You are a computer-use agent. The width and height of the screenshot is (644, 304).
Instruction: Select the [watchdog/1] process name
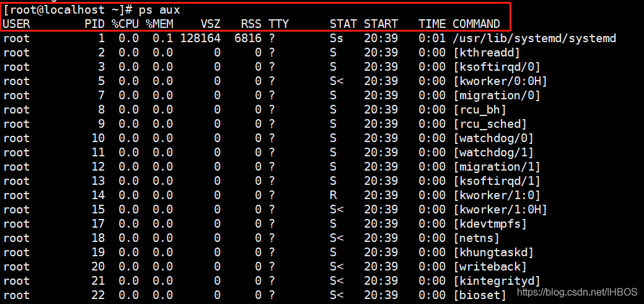(x=493, y=153)
